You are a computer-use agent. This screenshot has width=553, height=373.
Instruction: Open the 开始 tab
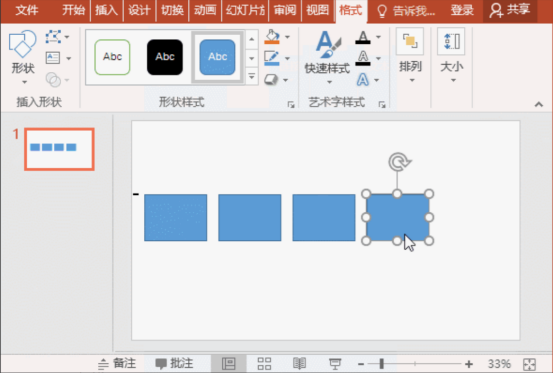pyautogui.click(x=73, y=10)
